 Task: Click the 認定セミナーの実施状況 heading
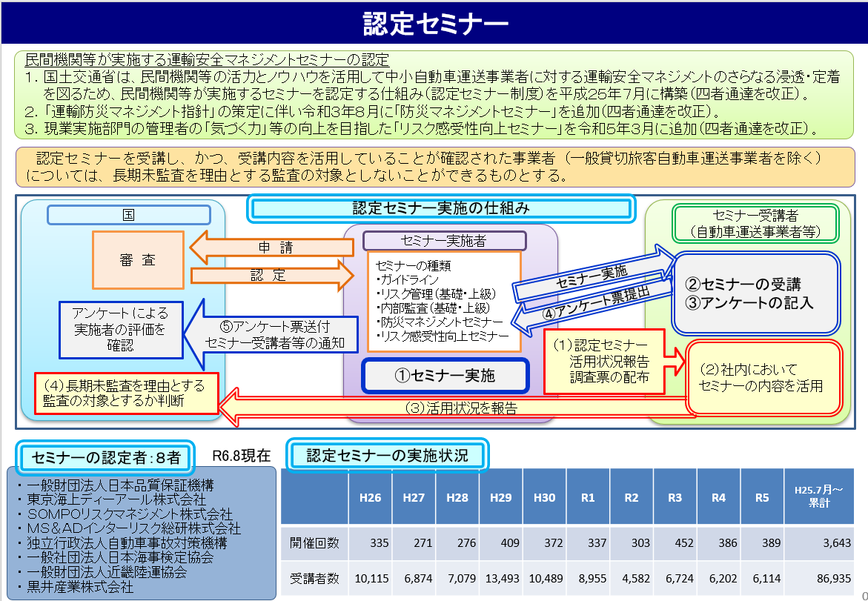coord(387,456)
